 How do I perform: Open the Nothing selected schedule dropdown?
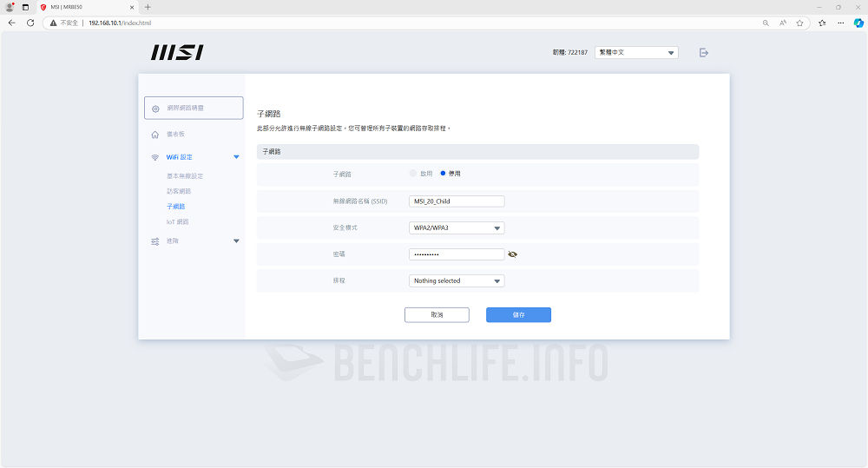click(457, 280)
